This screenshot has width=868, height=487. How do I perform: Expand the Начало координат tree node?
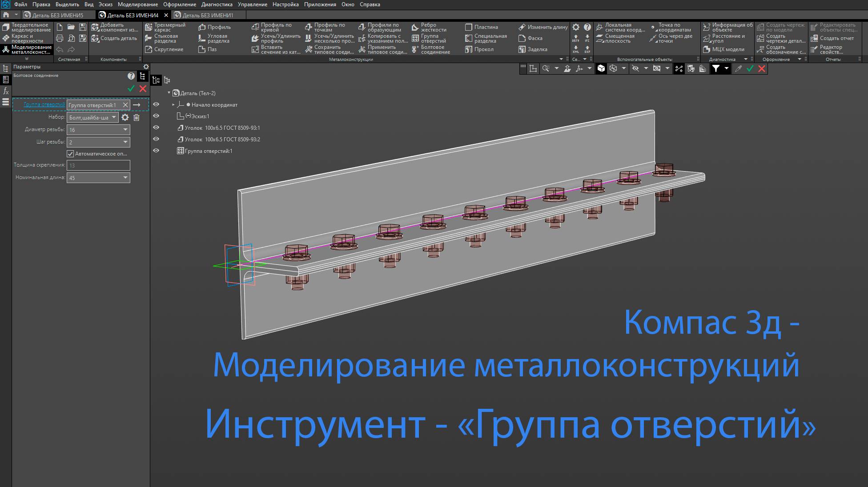[x=173, y=105]
